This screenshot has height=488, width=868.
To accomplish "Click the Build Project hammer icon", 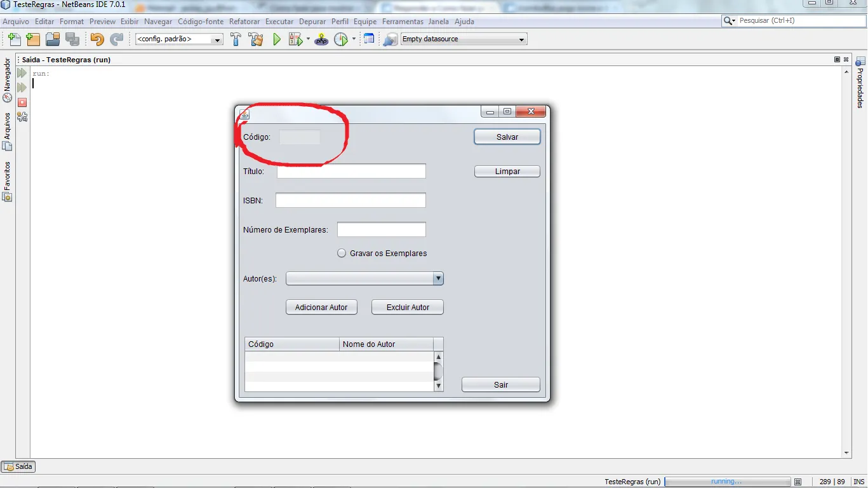I will tap(236, 39).
